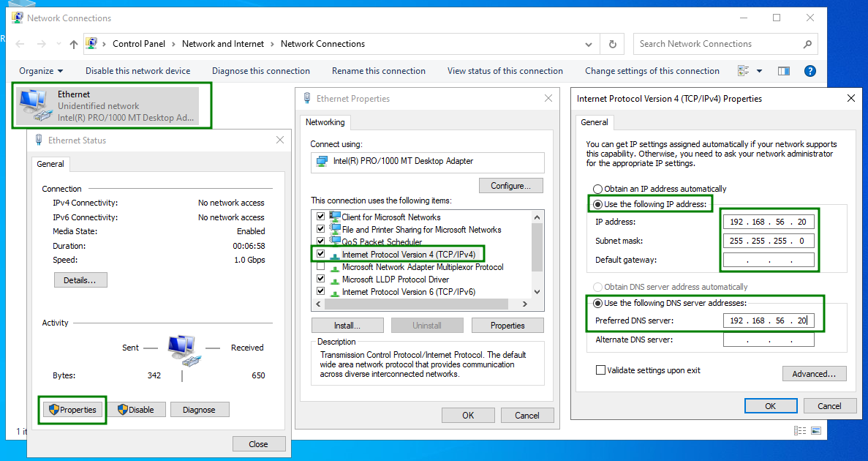Click the large icons view in status bar
868x461 pixels.
(x=816, y=430)
